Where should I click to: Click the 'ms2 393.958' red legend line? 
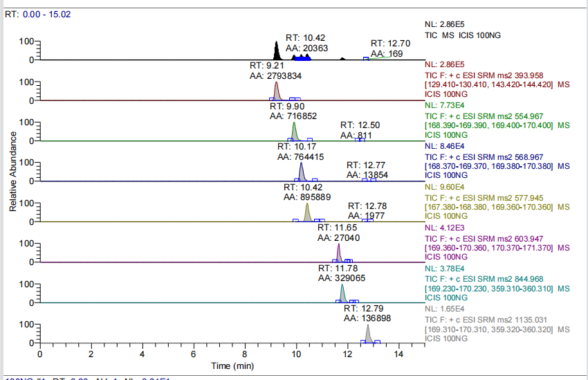[x=484, y=75]
